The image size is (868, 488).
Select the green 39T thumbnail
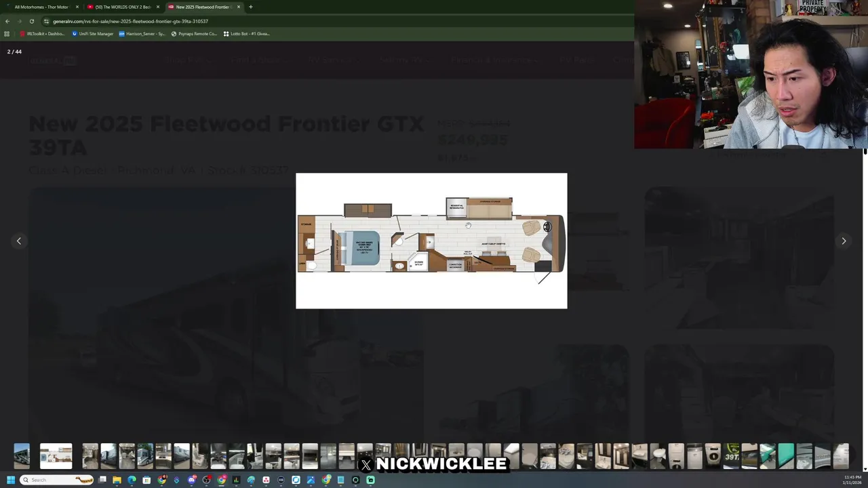pyautogui.click(x=732, y=456)
